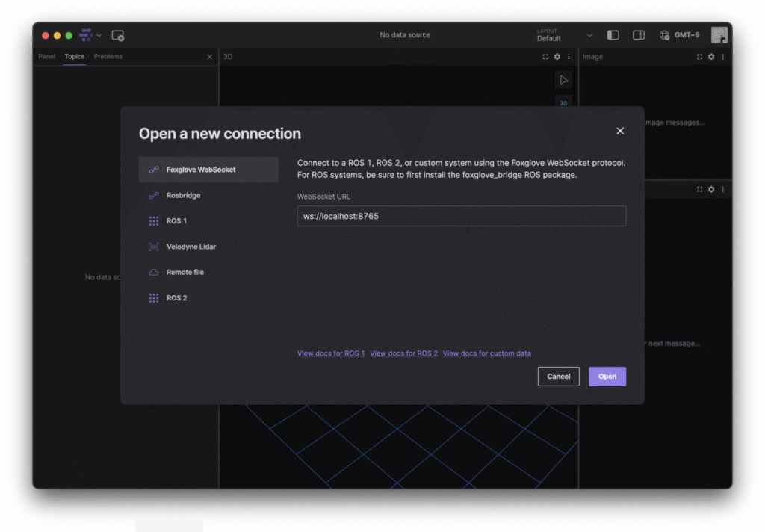Screen dimensions: 765x532
Task: Switch to the Panel tab
Action: 47,57
